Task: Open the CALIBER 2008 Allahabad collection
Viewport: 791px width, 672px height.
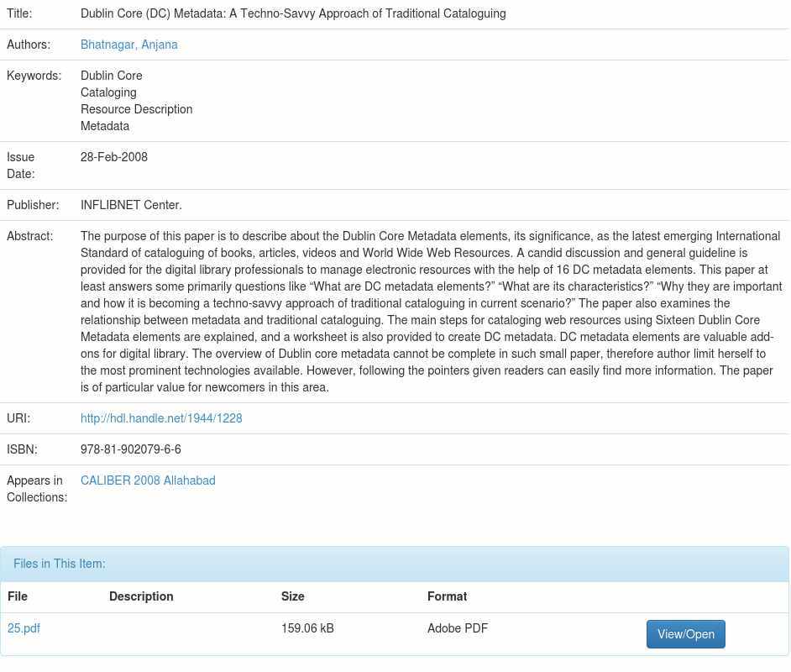Action: point(148,480)
